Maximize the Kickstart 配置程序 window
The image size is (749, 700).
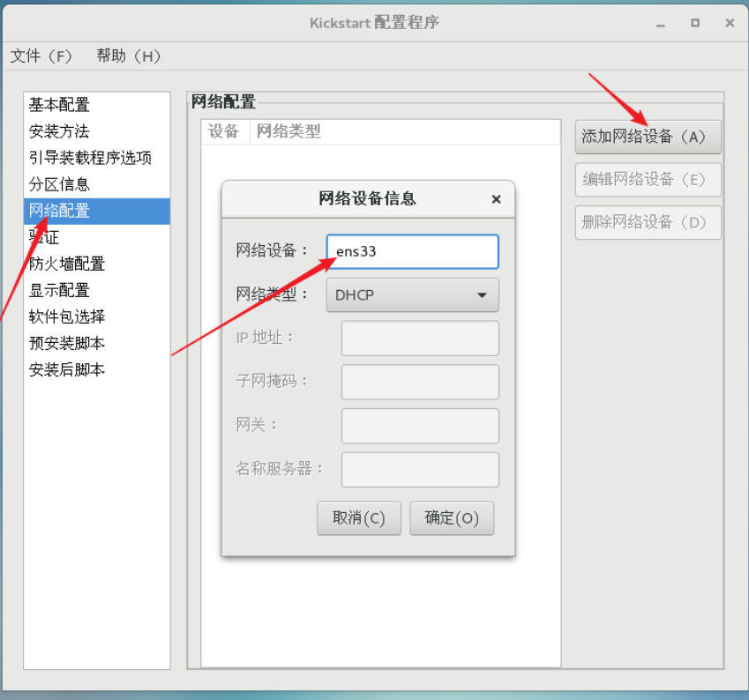695,23
